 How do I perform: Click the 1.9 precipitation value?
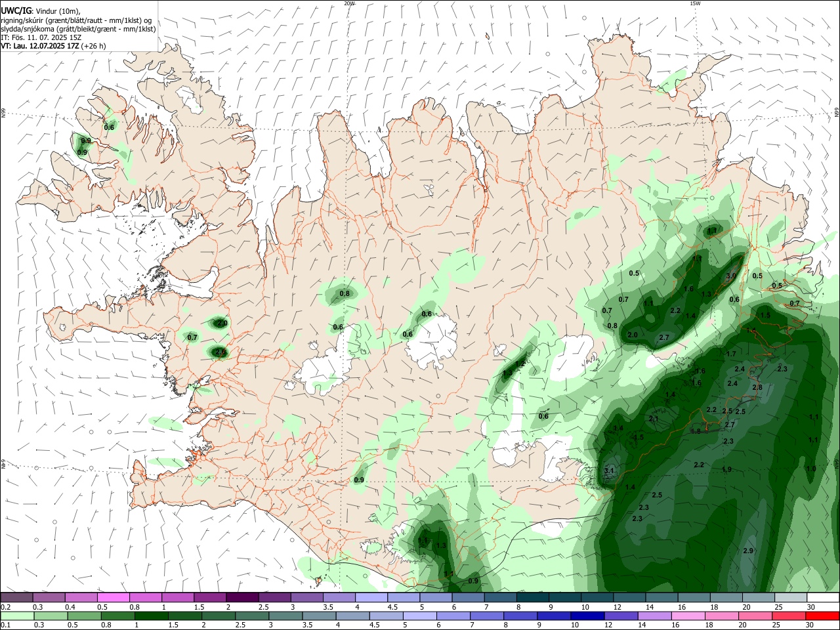click(x=726, y=469)
